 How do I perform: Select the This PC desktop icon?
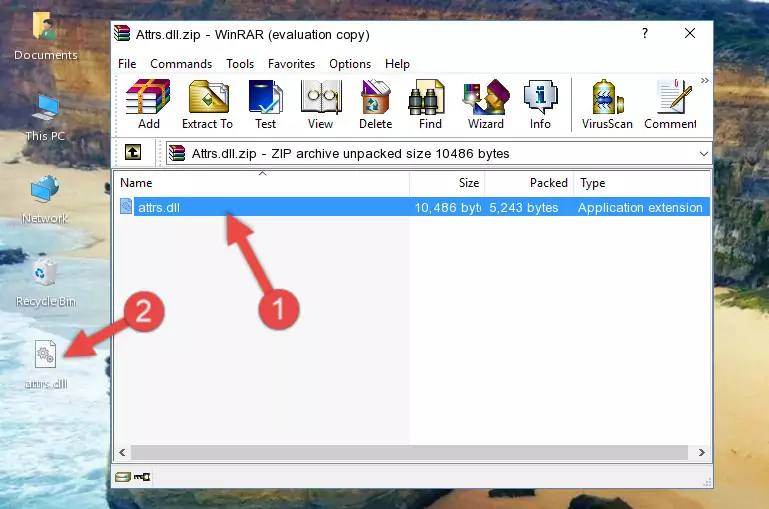point(45,118)
